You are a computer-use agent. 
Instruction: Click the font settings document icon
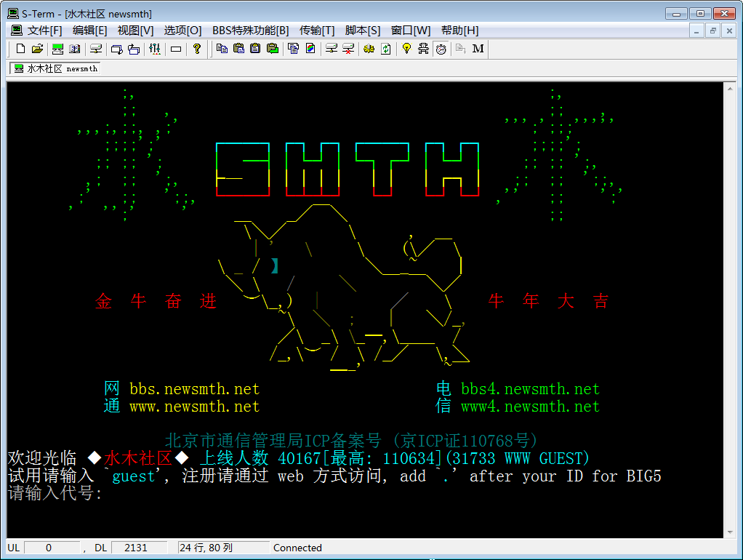[x=293, y=49]
